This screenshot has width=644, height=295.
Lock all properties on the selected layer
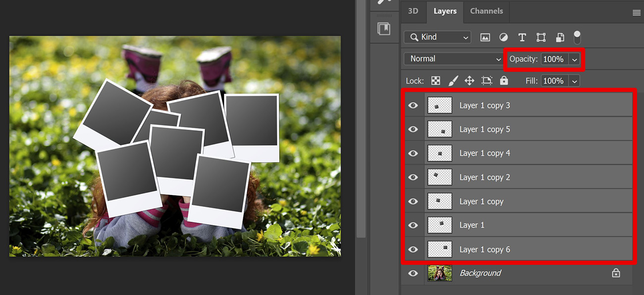pos(504,80)
